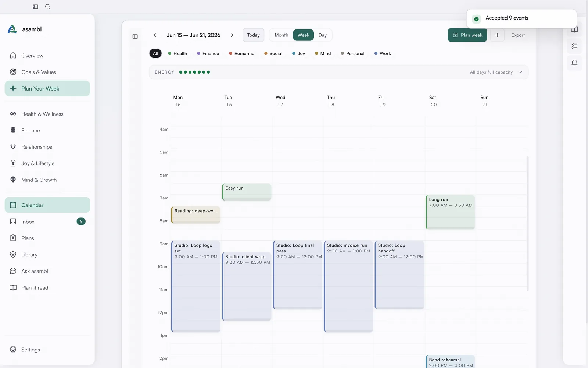Viewport: 588px width, 368px height.
Task: Open notifications bell icon
Action: [x=574, y=63]
